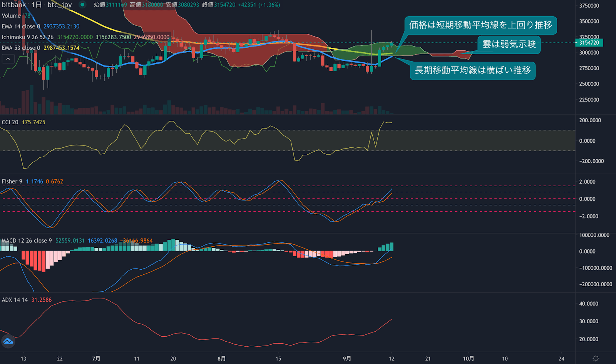This screenshot has height=364, width=616.
Task: Open the 1日 timeframe selector
Action: click(37, 5)
